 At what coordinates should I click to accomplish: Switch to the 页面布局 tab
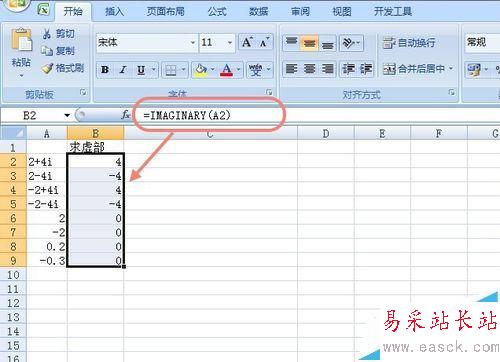tap(166, 12)
